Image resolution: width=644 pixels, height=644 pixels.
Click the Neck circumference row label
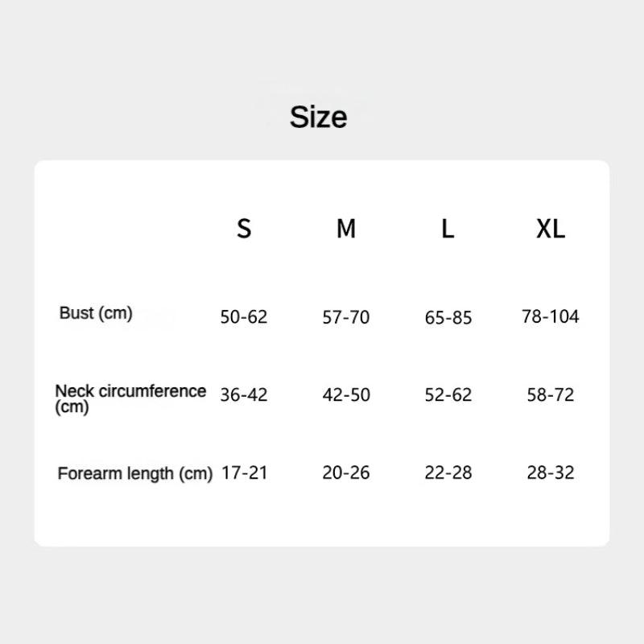(130, 398)
